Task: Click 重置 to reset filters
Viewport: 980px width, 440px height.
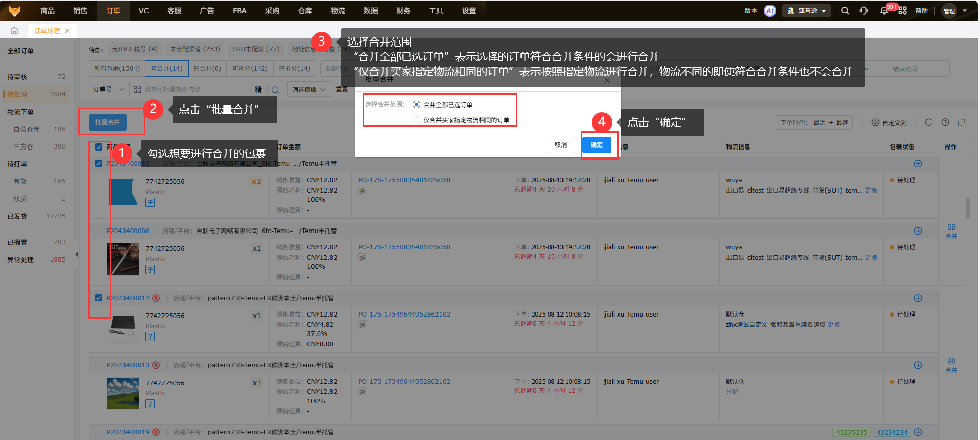Action: coord(342,89)
